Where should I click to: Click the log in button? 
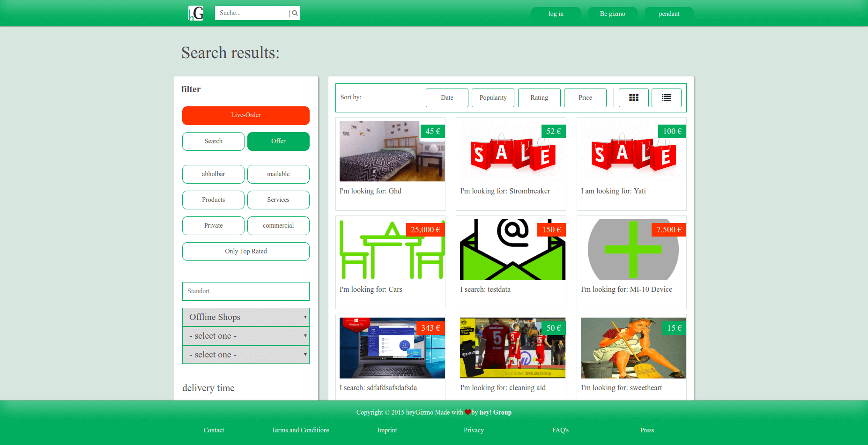pyautogui.click(x=556, y=14)
